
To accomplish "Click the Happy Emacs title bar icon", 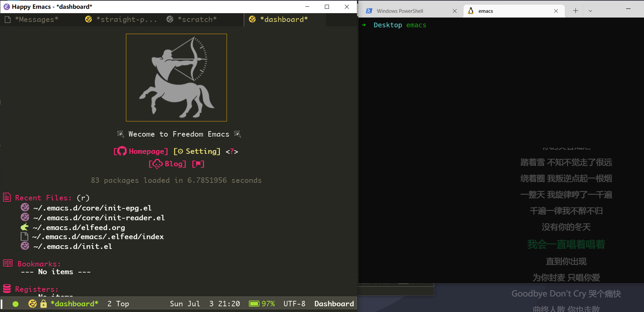I will click(6, 7).
